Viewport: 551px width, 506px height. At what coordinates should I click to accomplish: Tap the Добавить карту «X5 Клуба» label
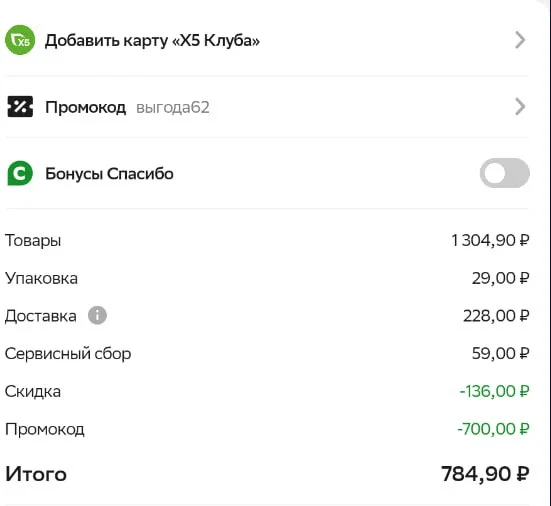click(152, 40)
